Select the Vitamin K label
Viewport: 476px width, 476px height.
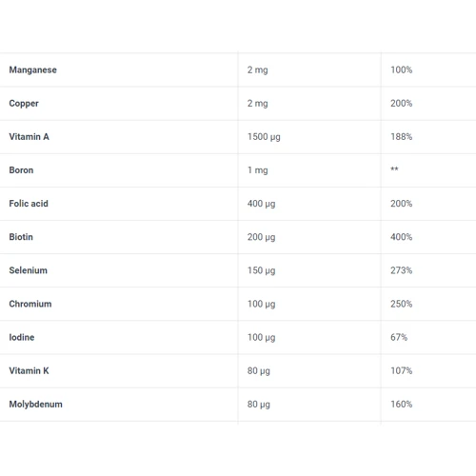29,370
